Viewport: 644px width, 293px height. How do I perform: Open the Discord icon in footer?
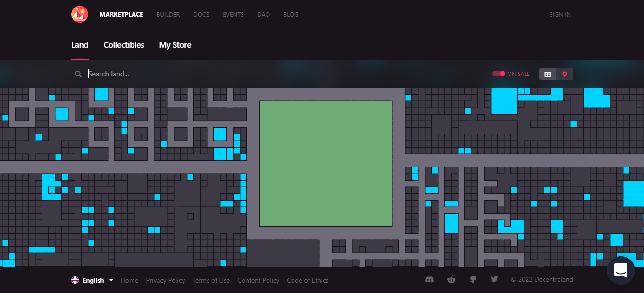coord(429,279)
